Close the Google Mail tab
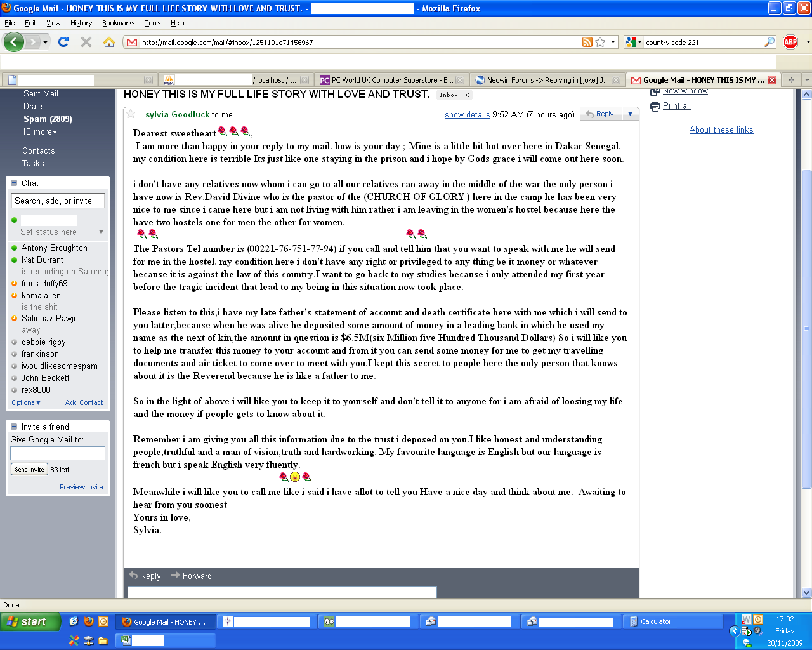 [772, 80]
